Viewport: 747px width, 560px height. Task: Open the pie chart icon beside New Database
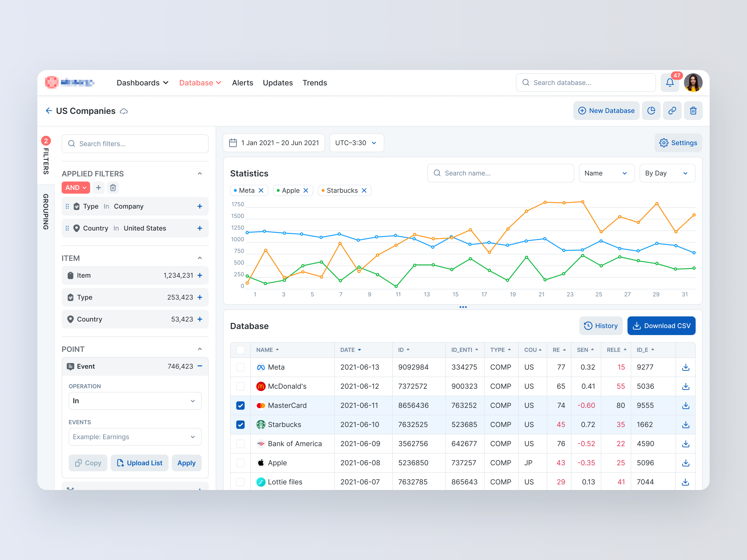point(652,111)
